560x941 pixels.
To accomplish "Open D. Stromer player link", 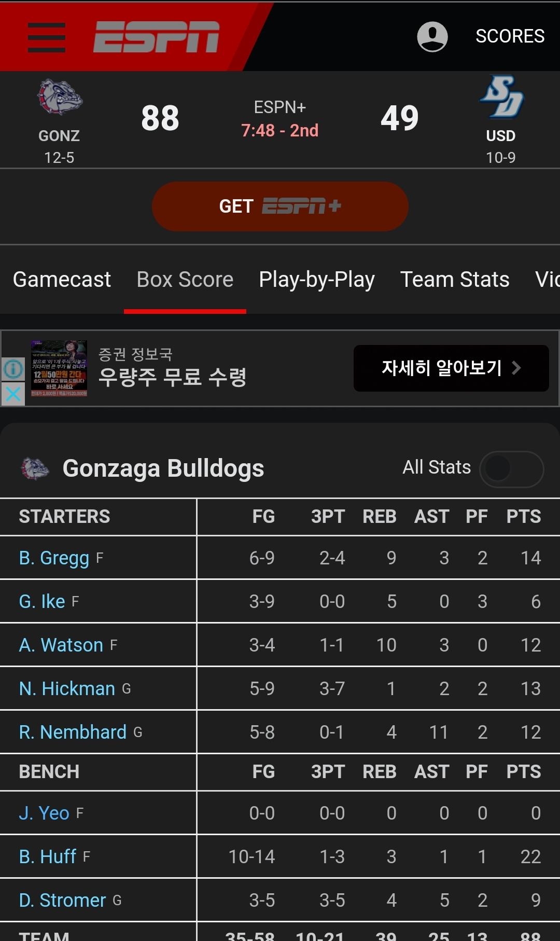I will [x=62, y=901].
